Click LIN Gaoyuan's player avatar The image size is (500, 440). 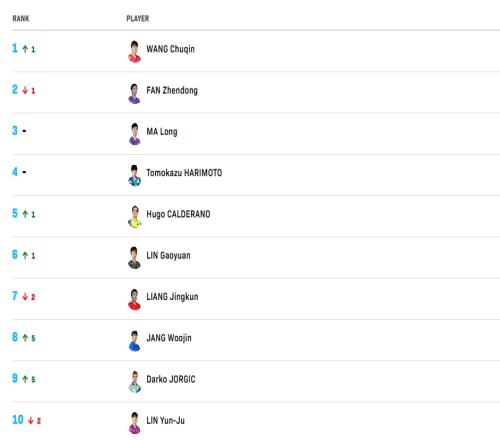coord(135,258)
